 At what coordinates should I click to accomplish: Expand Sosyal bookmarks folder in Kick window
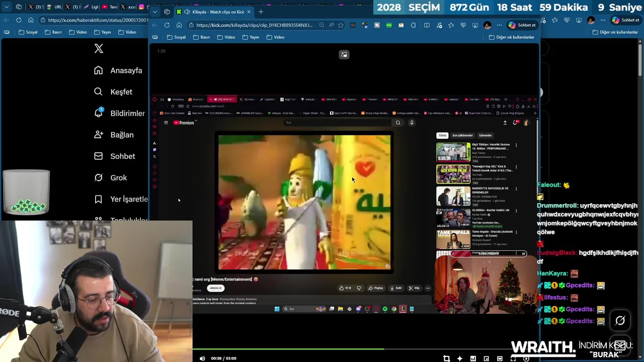coord(176,37)
